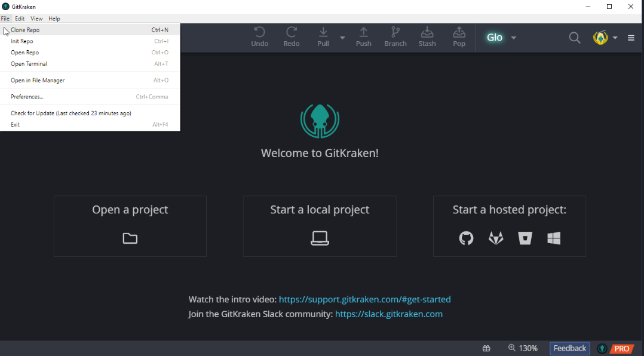Screen dimensions: 644x356
Task: Choose the GitLab hosted project icon
Action: pyautogui.click(x=496, y=238)
